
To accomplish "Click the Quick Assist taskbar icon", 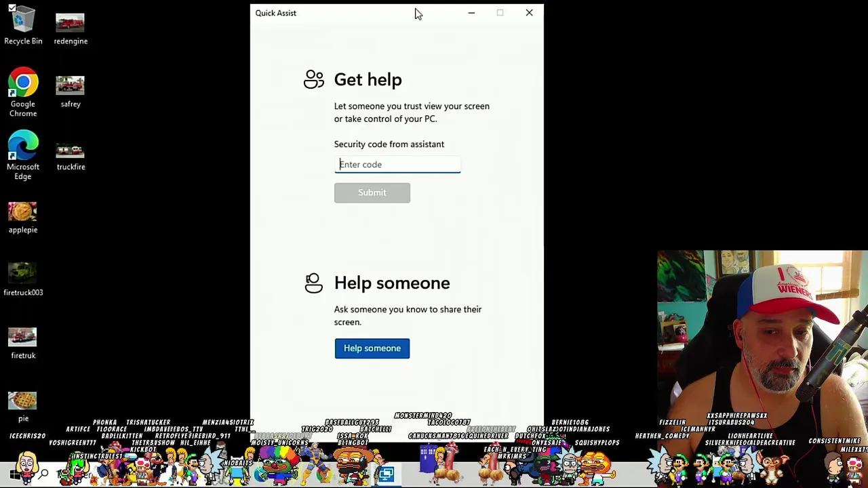I will coord(387,474).
